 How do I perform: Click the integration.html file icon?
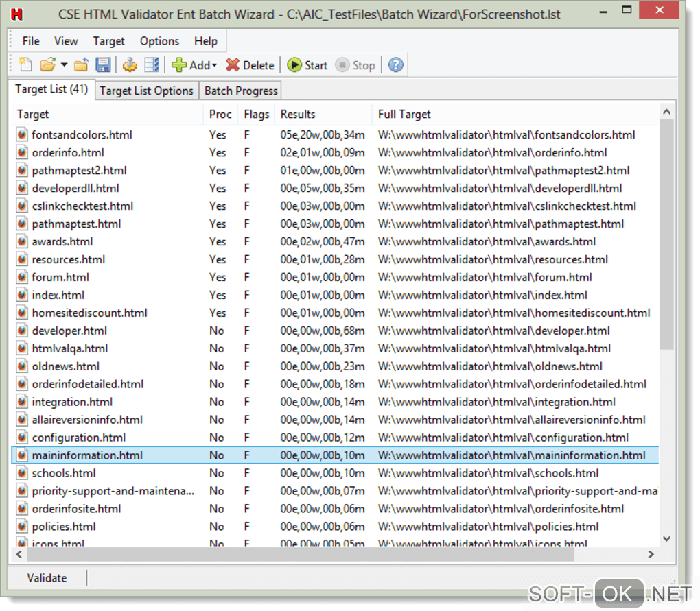(21, 403)
